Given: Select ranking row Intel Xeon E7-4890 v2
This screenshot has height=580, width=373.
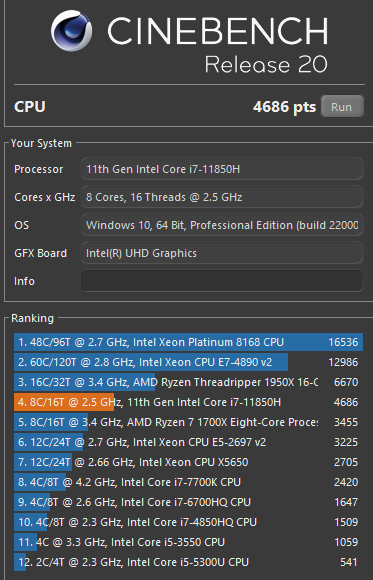Looking at the screenshot, I should (x=188, y=362).
